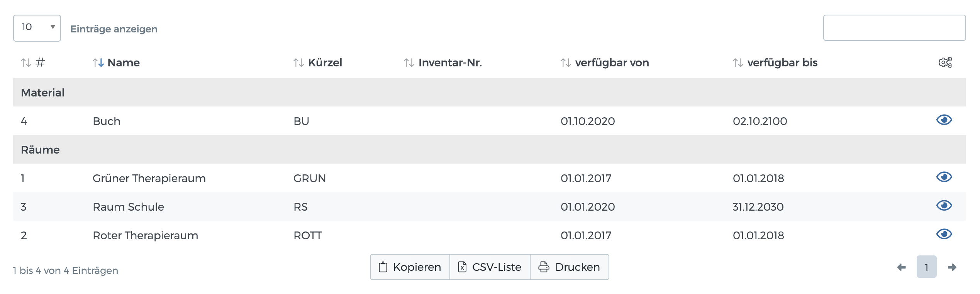Sort table by Name column
Screen dimensions: 980x294
pos(116,63)
